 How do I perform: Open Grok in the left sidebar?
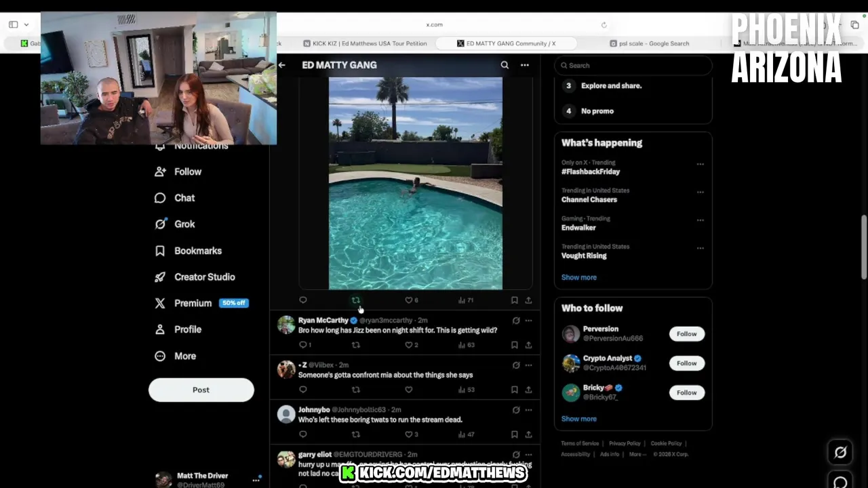click(x=175, y=224)
